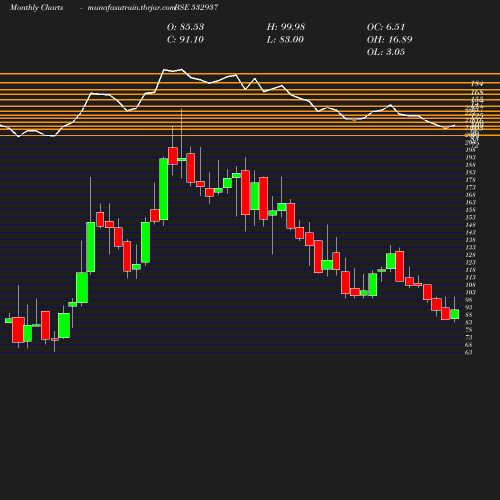Image resolution: width=500 pixels, height=500 pixels.
Task: Click the 158 price axis label
Action: (470, 210)
